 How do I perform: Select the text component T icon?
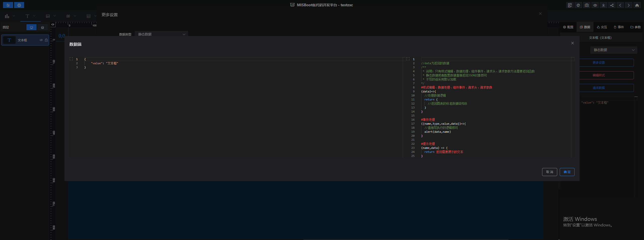tap(27, 16)
